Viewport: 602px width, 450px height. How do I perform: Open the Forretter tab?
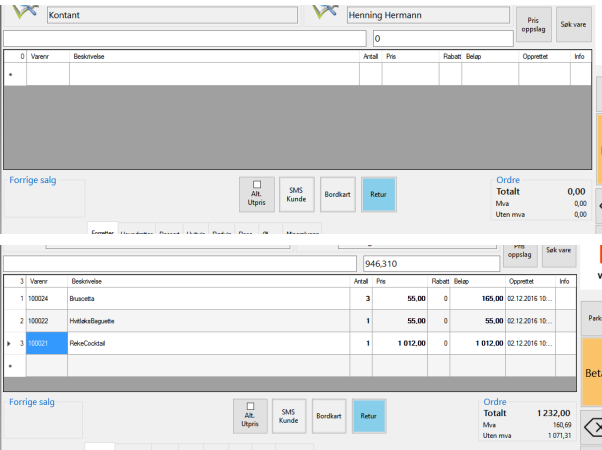103,233
